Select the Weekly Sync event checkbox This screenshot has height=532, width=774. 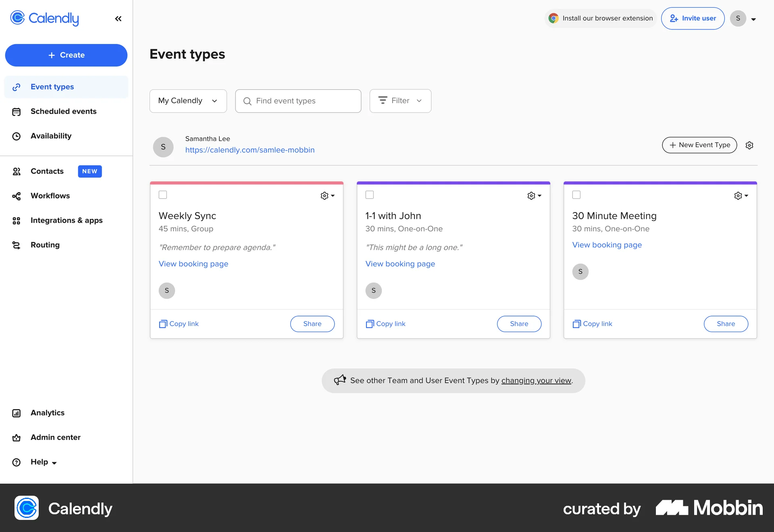click(163, 195)
